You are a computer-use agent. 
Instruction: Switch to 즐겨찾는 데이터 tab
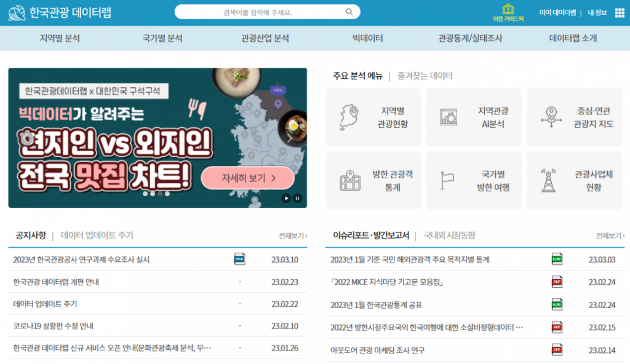[x=425, y=76]
